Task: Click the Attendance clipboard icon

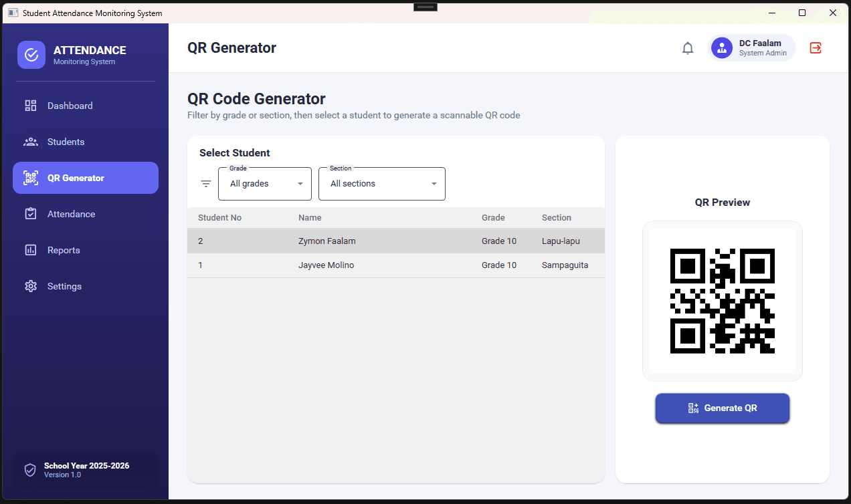Action: click(x=31, y=214)
